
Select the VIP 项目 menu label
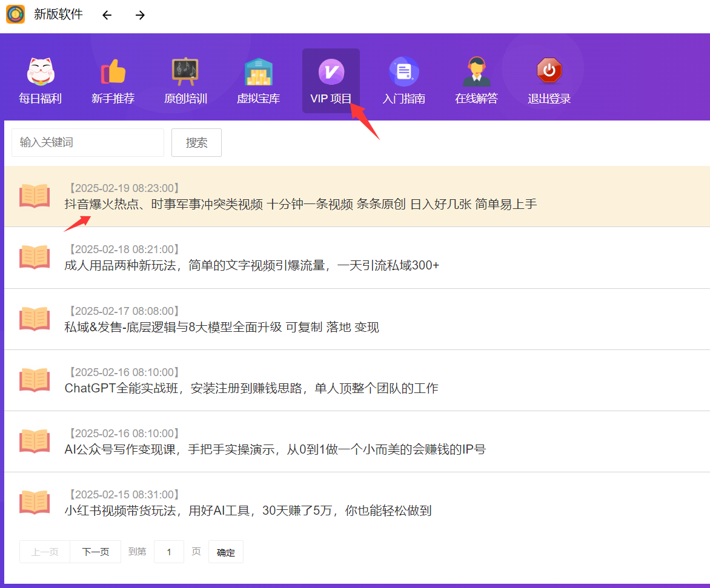click(331, 99)
